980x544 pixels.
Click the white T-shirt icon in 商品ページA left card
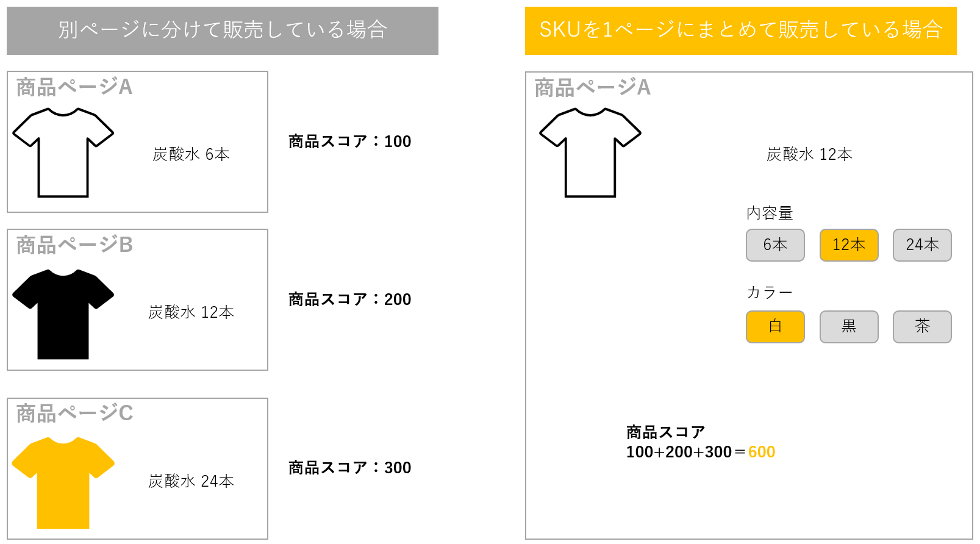point(63,152)
